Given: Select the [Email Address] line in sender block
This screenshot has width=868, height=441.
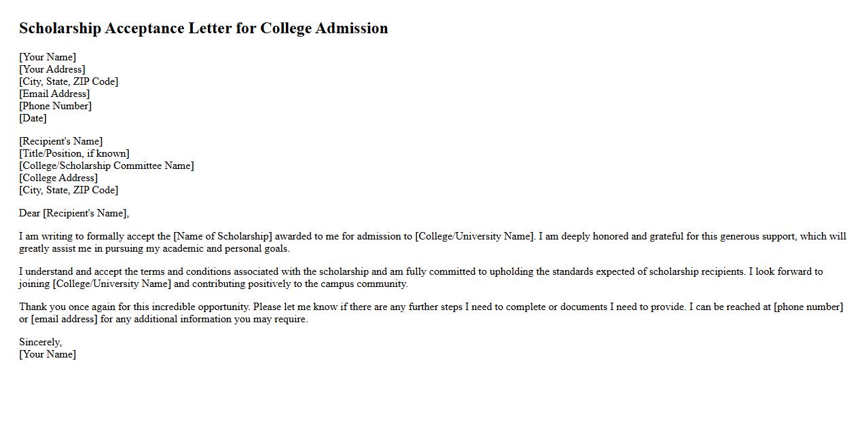Looking at the screenshot, I should [x=54, y=94].
